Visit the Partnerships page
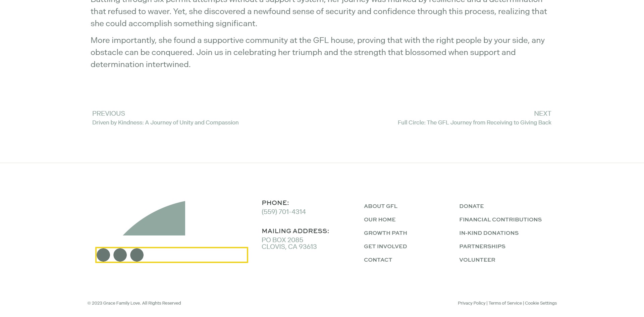This screenshot has height=317, width=644. (482, 246)
